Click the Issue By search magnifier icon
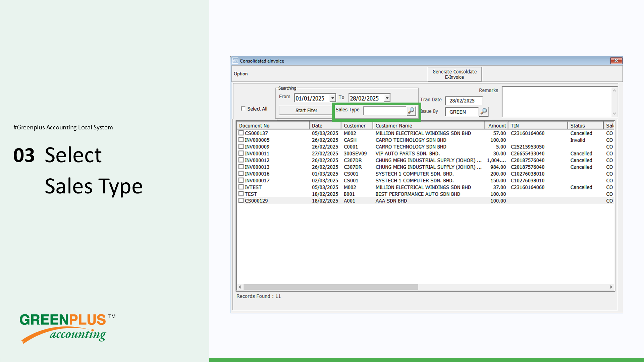Image resolution: width=644 pixels, height=362 pixels. (x=483, y=112)
